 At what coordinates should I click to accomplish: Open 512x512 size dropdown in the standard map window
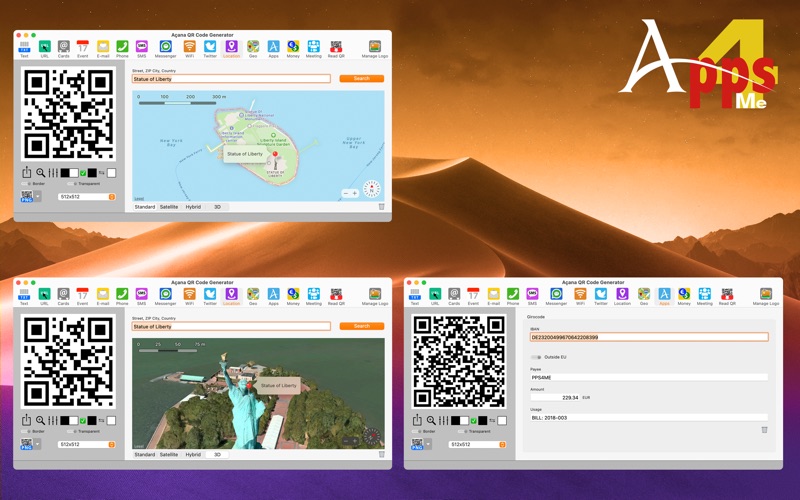click(x=87, y=196)
